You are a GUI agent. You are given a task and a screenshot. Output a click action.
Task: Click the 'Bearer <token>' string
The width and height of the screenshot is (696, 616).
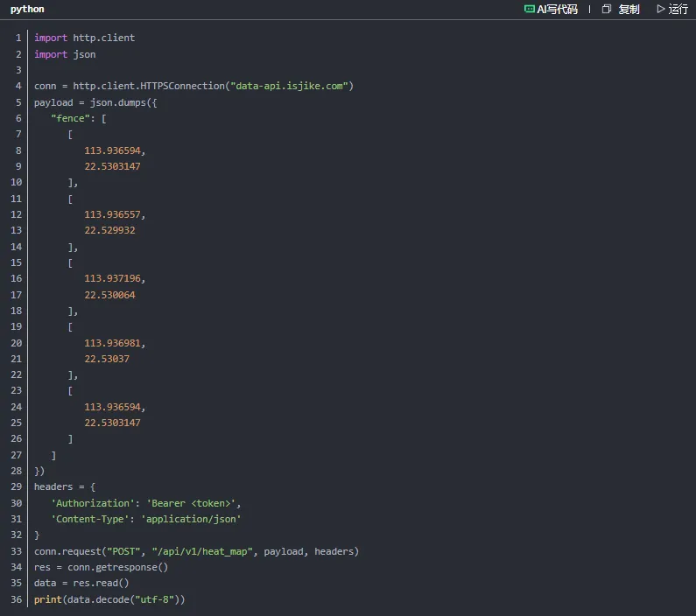[x=192, y=503]
